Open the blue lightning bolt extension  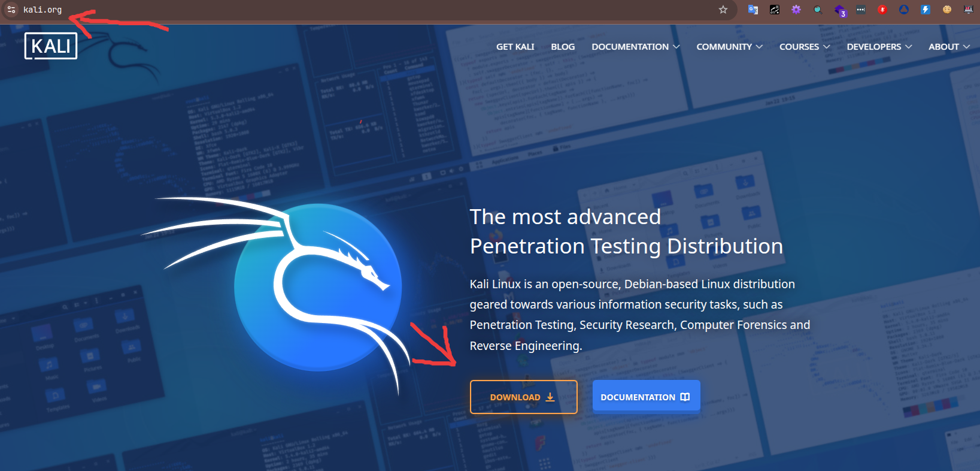926,10
